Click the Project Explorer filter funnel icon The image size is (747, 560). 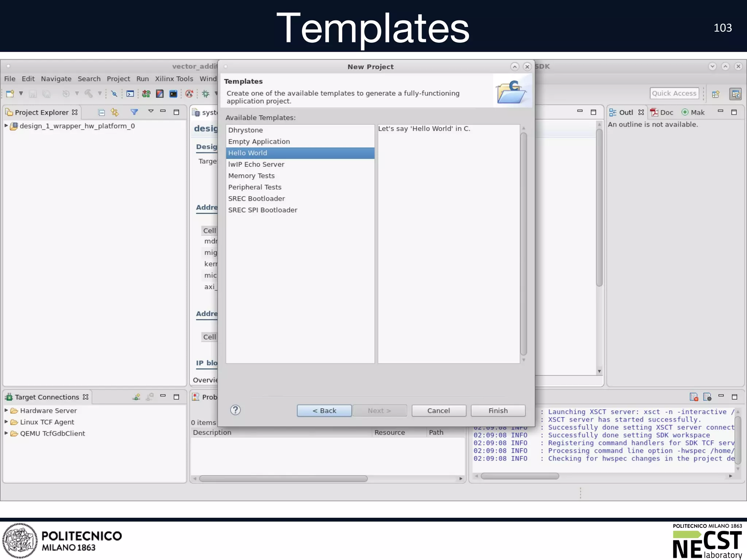(134, 112)
